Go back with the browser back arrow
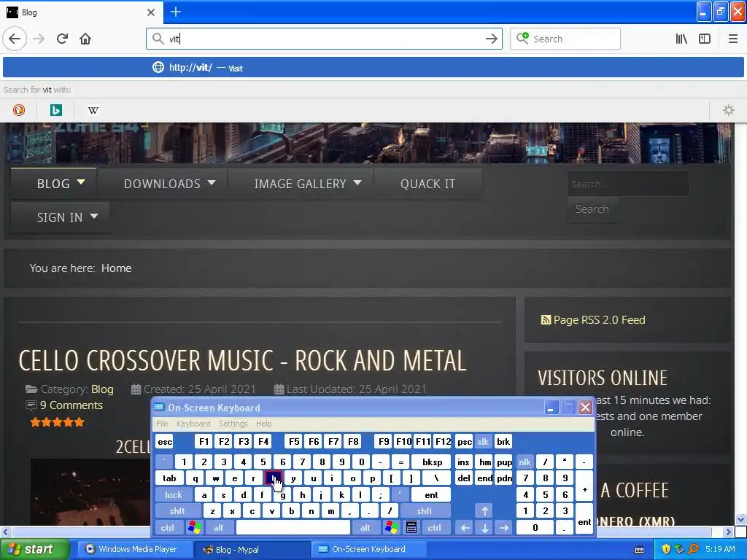The image size is (747, 560). pyautogui.click(x=15, y=39)
